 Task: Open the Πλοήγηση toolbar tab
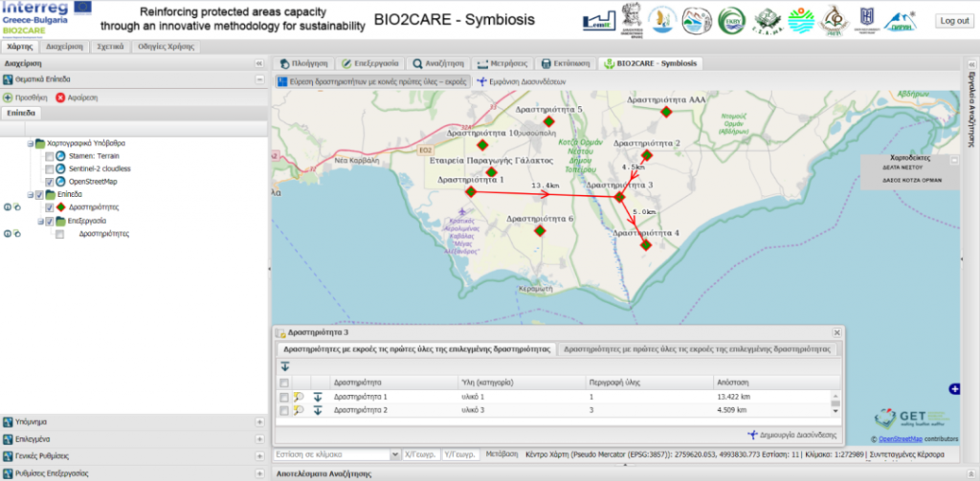pos(303,63)
